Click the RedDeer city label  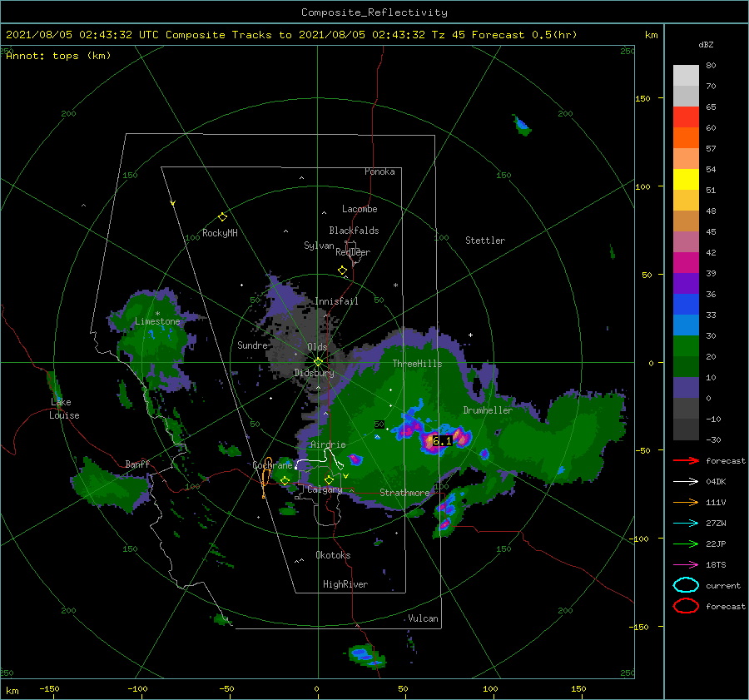[x=353, y=252]
